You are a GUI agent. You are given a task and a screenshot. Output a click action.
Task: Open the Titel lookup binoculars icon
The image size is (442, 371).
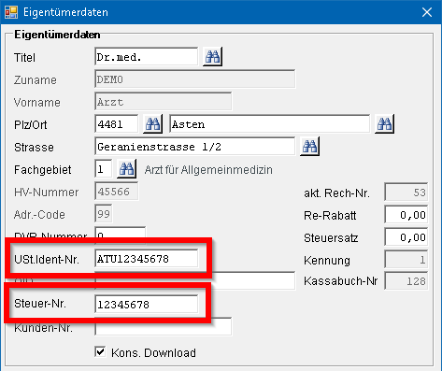(x=213, y=57)
